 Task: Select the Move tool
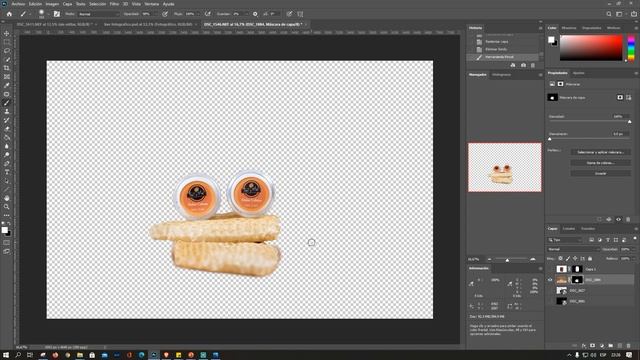pyautogui.click(x=7, y=33)
